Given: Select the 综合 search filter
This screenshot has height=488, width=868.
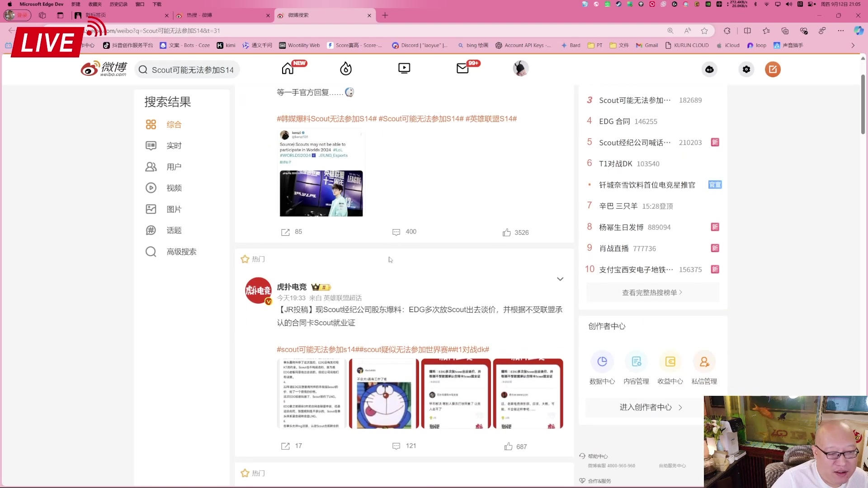Looking at the screenshot, I should (163, 125).
